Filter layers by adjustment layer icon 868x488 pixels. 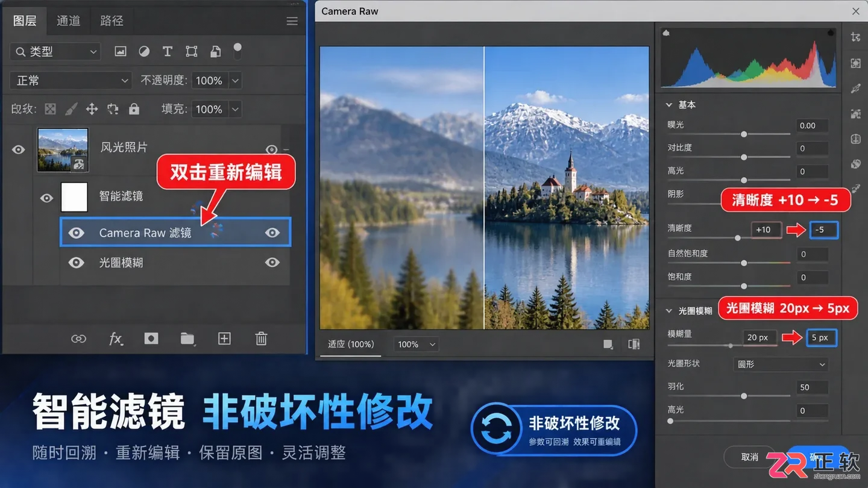144,52
